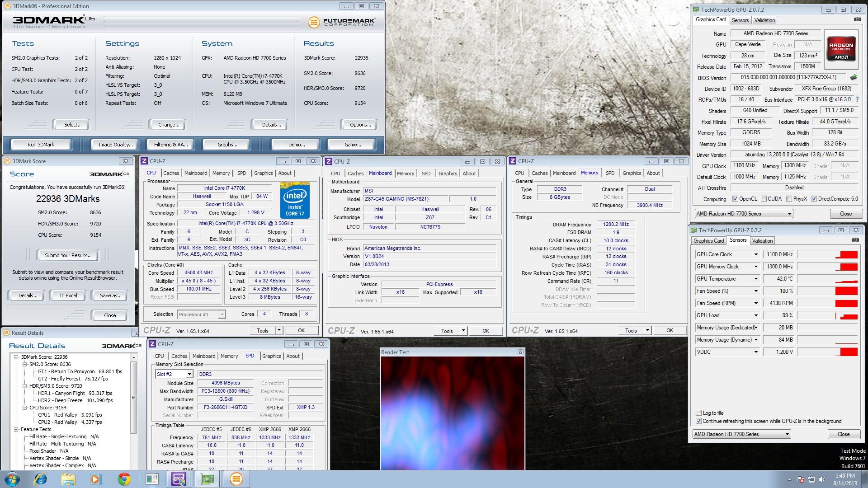Open Windows Explorer folder icon in taskbar
Screen dimensions: 868x488
(x=68, y=479)
